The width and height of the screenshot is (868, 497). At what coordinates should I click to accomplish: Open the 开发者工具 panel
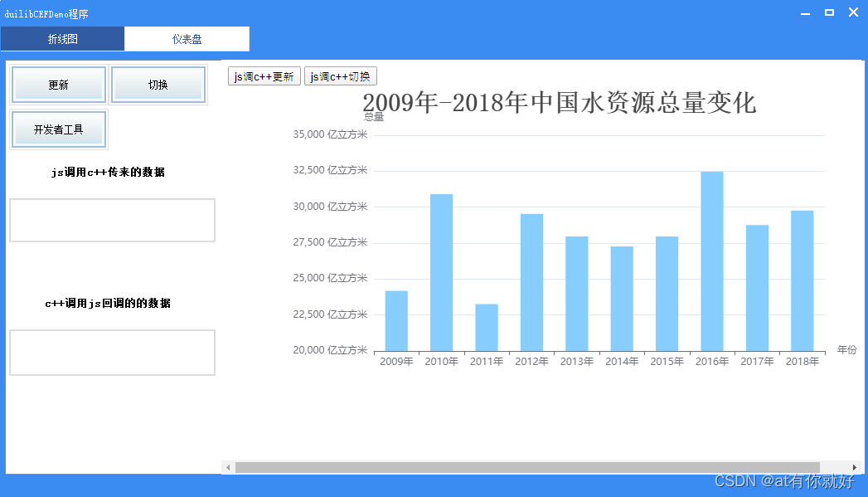pos(58,129)
